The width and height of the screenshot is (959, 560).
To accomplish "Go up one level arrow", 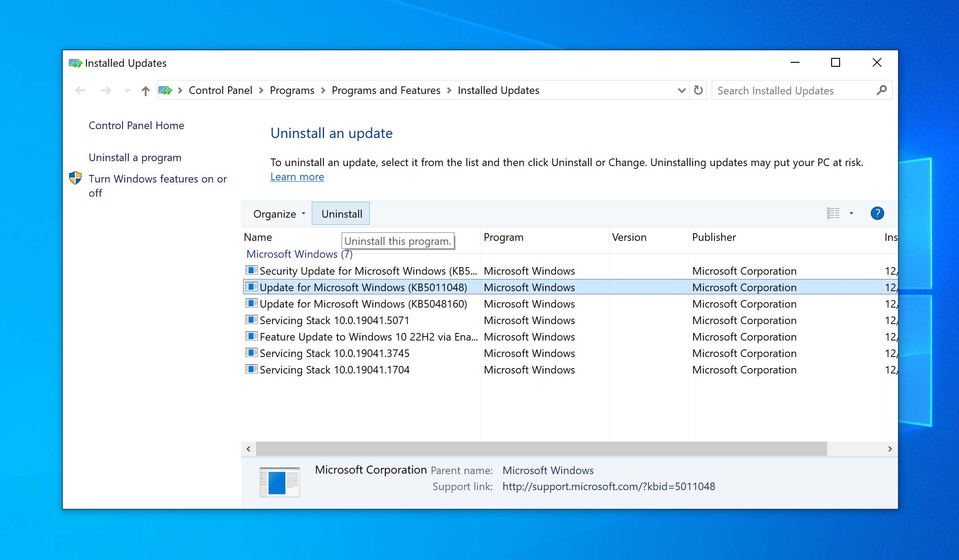I will coord(145,91).
